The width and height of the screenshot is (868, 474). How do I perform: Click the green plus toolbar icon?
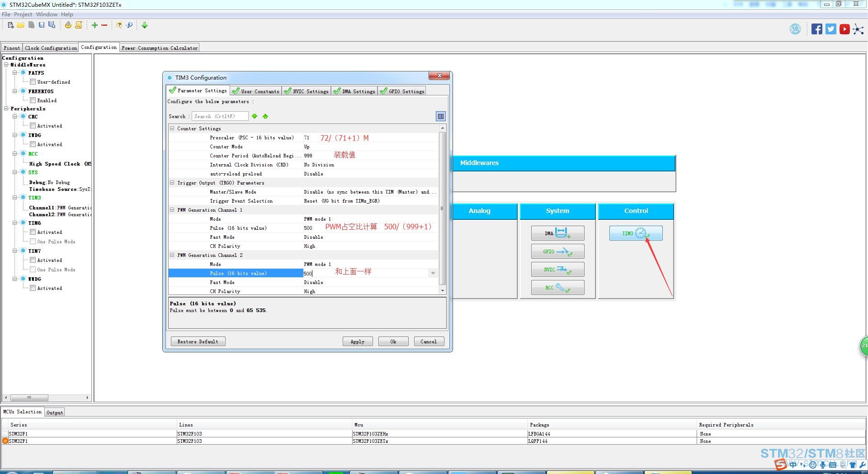click(x=94, y=25)
